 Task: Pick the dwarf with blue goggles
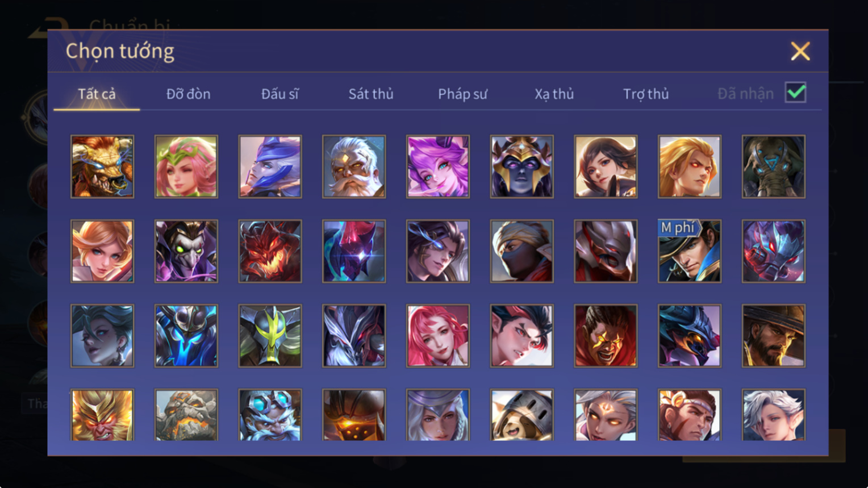click(270, 415)
